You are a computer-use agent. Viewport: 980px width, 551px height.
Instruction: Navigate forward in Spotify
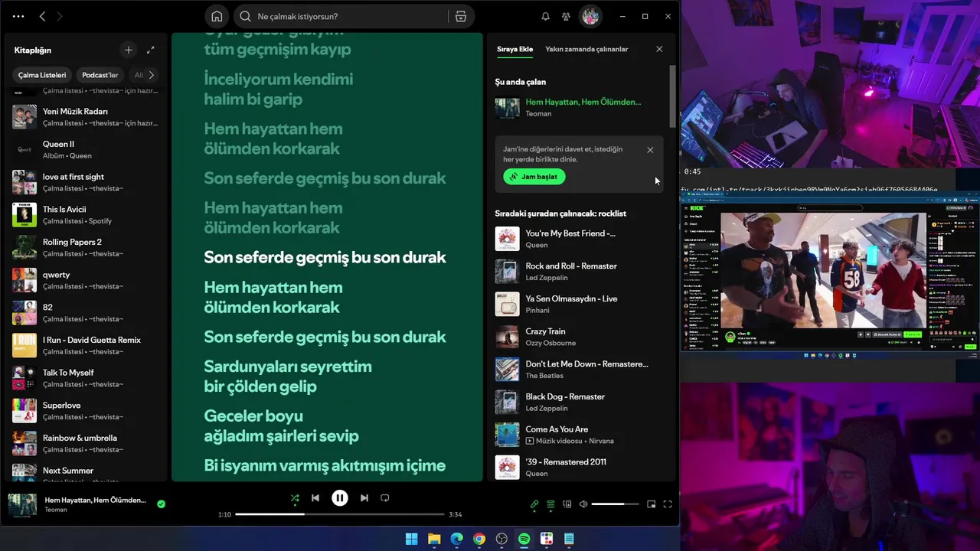(60, 16)
